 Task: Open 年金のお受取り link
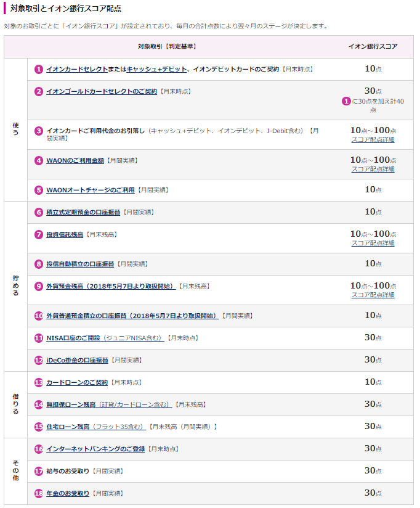[68, 493]
